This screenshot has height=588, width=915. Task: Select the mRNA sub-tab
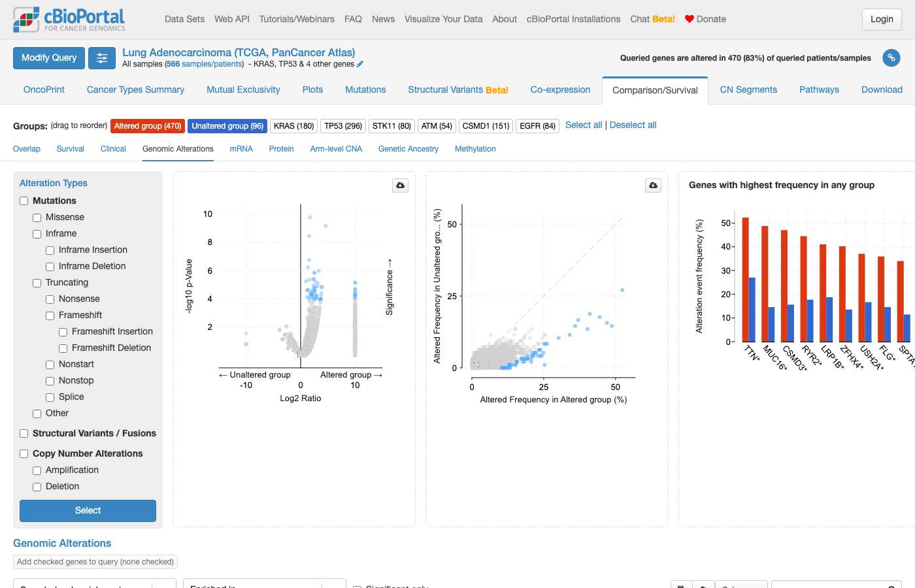click(241, 149)
